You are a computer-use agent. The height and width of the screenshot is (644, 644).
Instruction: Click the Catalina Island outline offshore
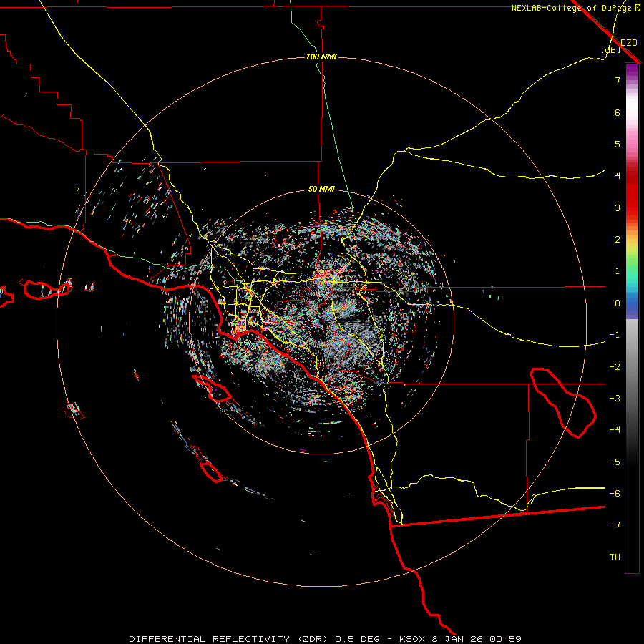tap(213, 389)
